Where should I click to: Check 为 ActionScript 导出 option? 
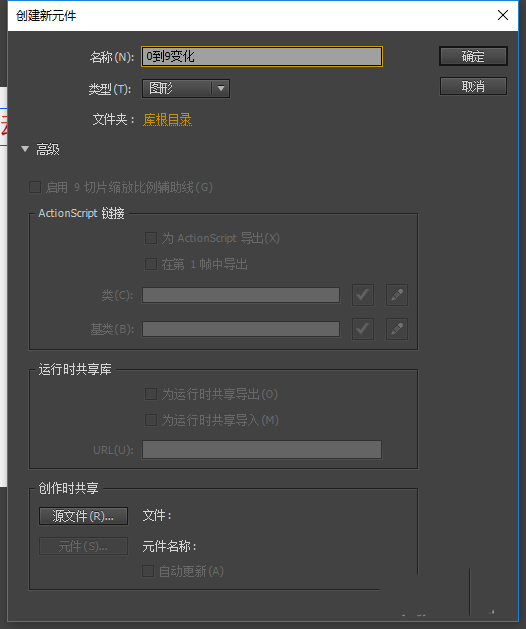tap(151, 238)
